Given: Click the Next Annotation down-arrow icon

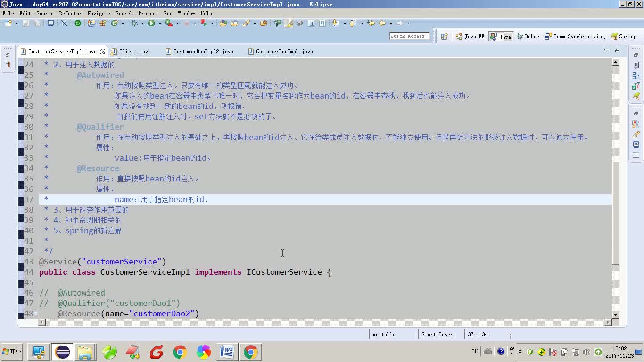Looking at the screenshot, I should [335, 23].
